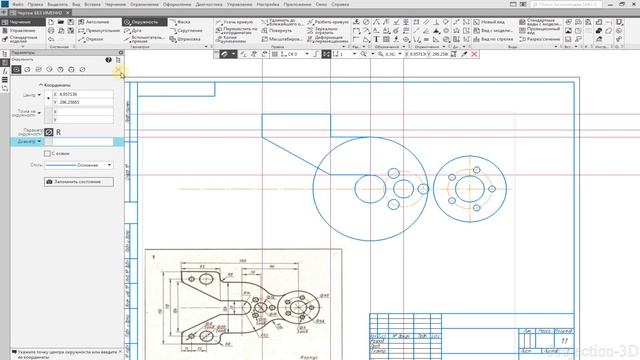Click the first circle construction mode icon

click(x=16, y=69)
